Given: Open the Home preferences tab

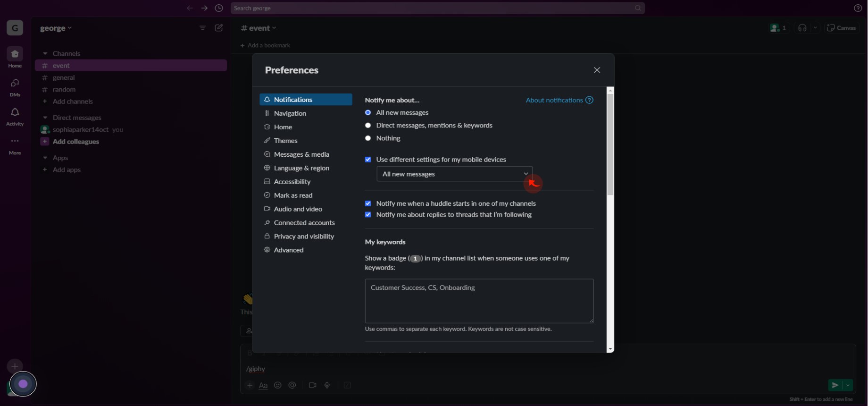Looking at the screenshot, I should 306,127.
